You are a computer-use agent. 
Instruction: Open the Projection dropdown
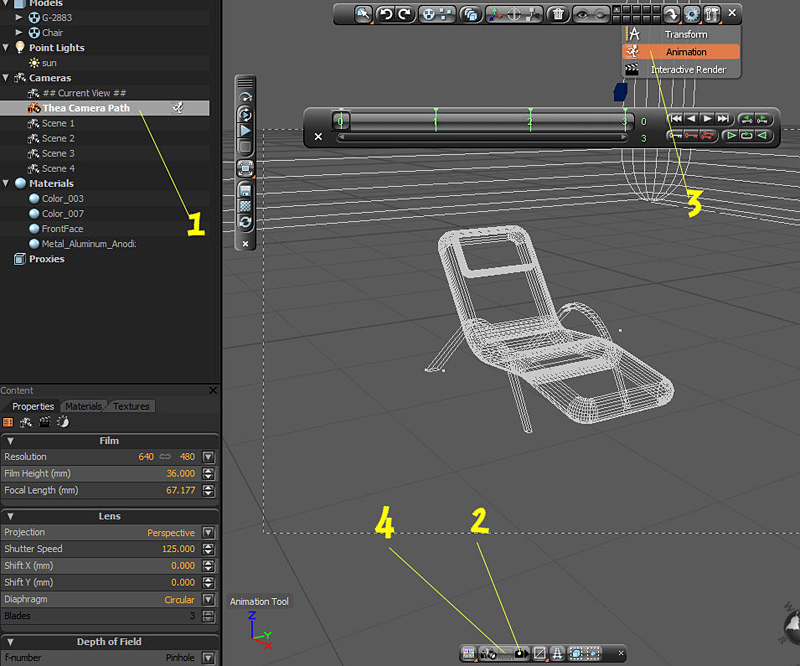click(208, 533)
